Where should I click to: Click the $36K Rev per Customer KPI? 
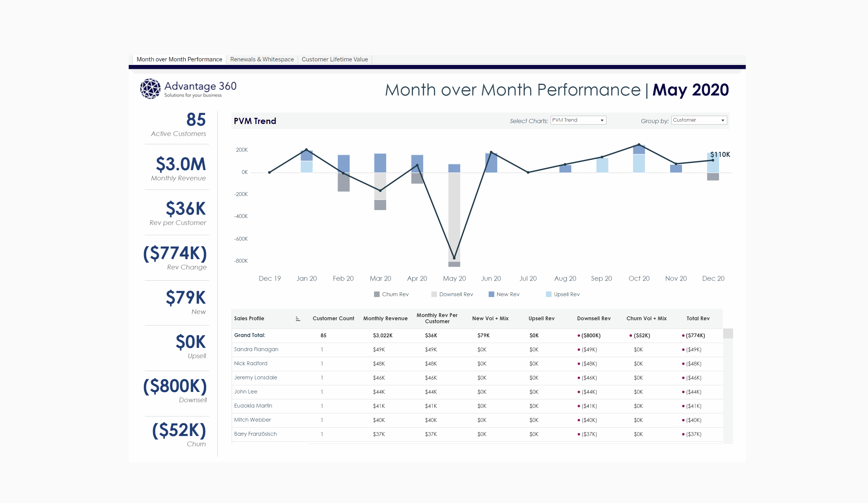coord(178,213)
